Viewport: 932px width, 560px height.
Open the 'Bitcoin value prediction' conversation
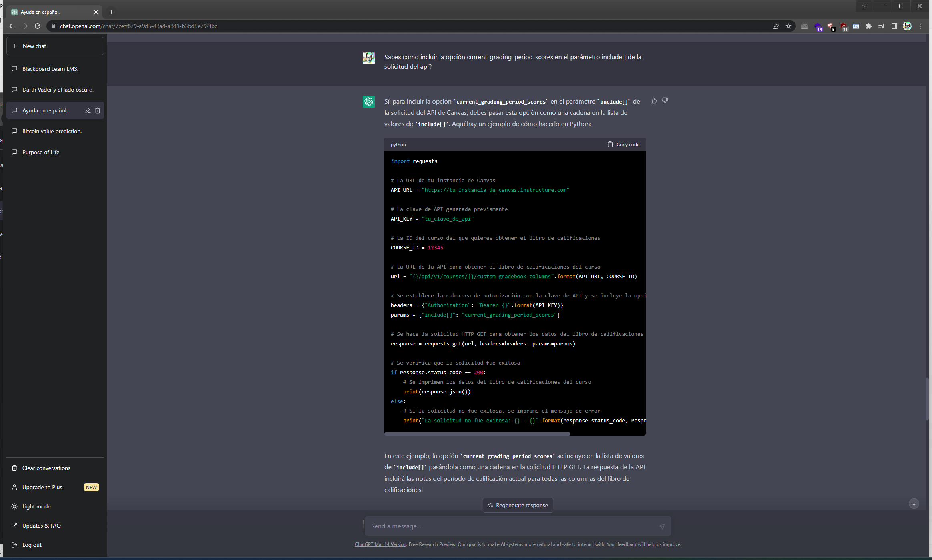(52, 131)
